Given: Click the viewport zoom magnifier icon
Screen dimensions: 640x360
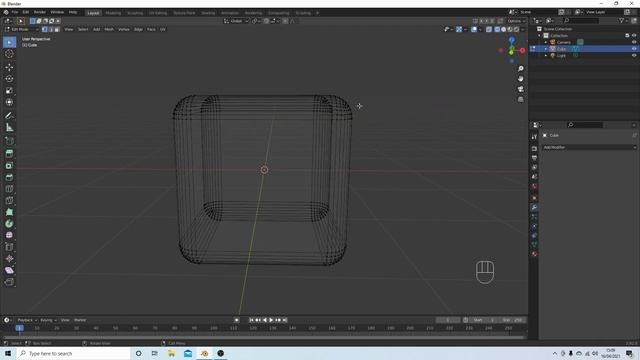Looking at the screenshot, I should [520, 69].
